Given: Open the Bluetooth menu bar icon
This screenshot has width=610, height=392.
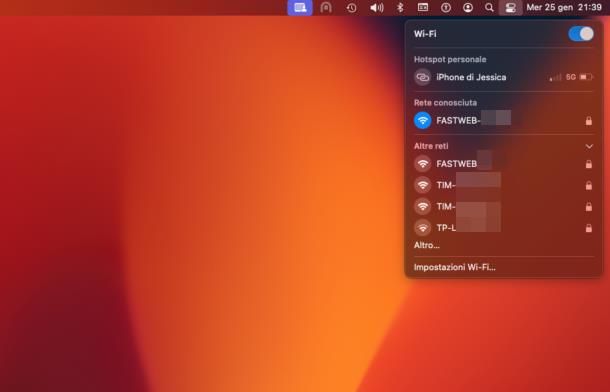Looking at the screenshot, I should tap(400, 7).
